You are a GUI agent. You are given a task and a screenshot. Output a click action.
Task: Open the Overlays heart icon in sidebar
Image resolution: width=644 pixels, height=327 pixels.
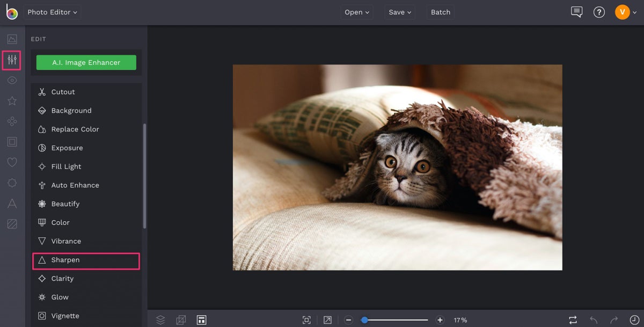pyautogui.click(x=12, y=162)
